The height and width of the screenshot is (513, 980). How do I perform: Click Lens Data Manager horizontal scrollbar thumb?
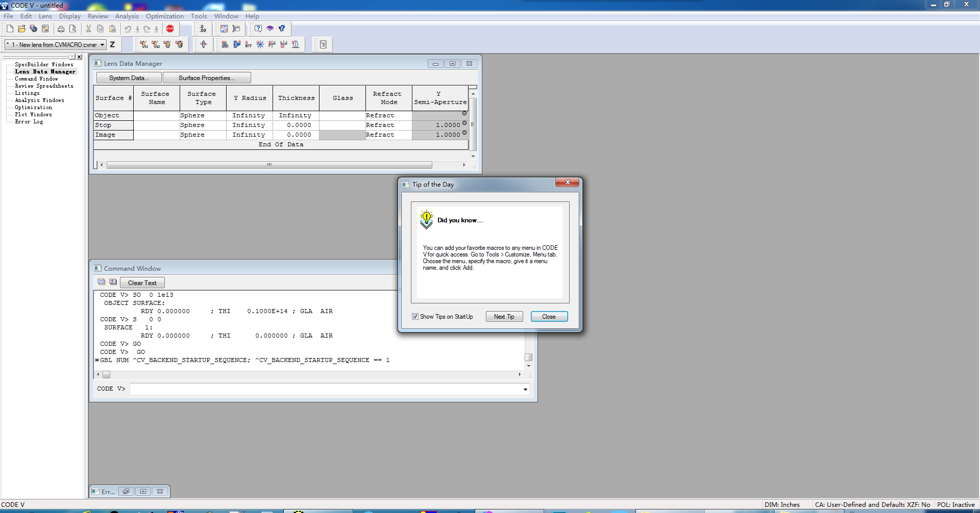click(x=269, y=165)
